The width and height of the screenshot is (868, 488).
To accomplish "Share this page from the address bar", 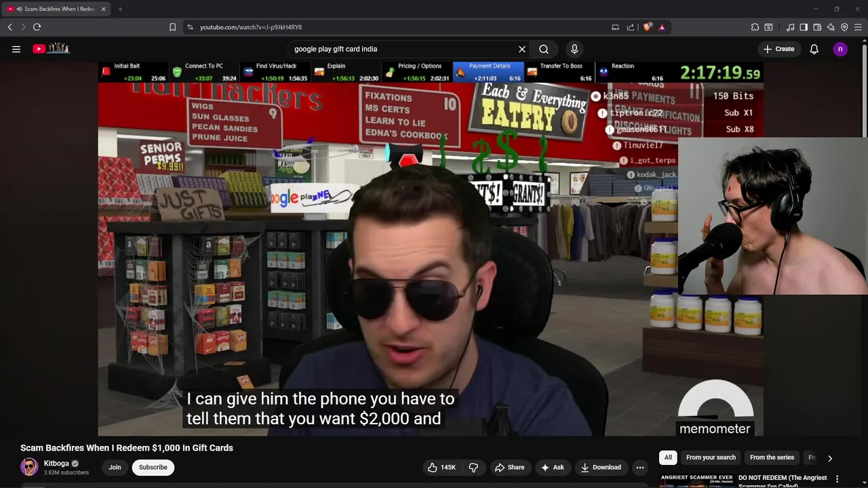I will point(631,27).
